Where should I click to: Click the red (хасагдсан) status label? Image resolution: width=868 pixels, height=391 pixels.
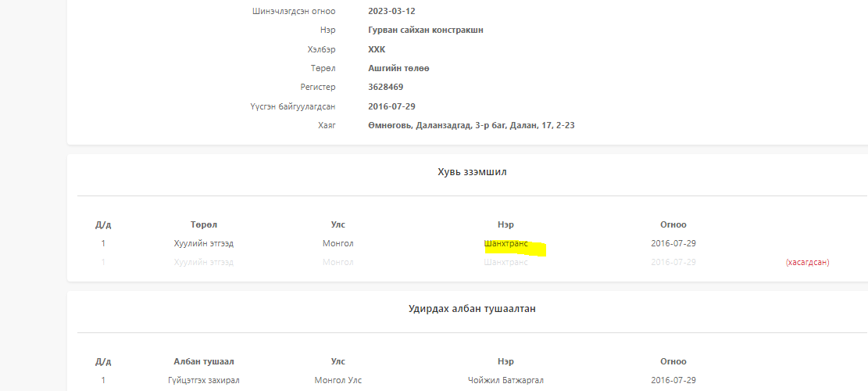(x=807, y=262)
